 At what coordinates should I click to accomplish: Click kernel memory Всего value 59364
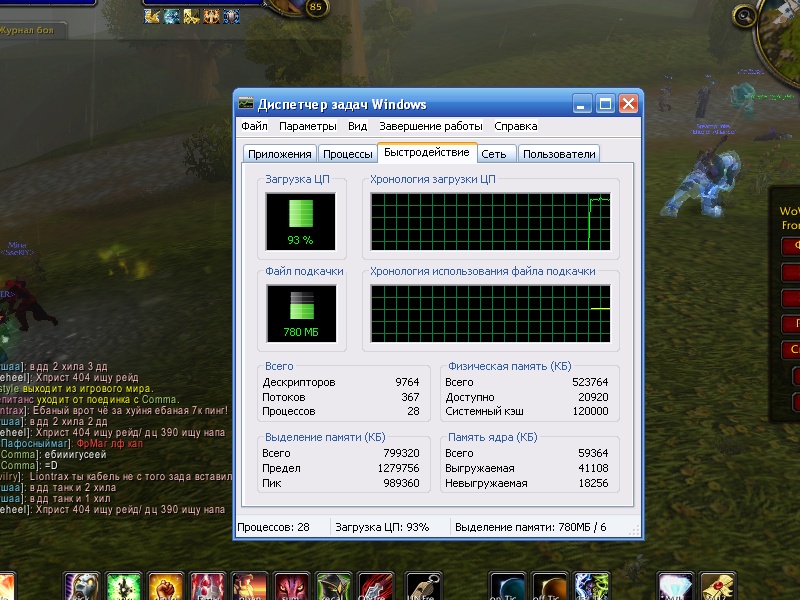tap(593, 453)
